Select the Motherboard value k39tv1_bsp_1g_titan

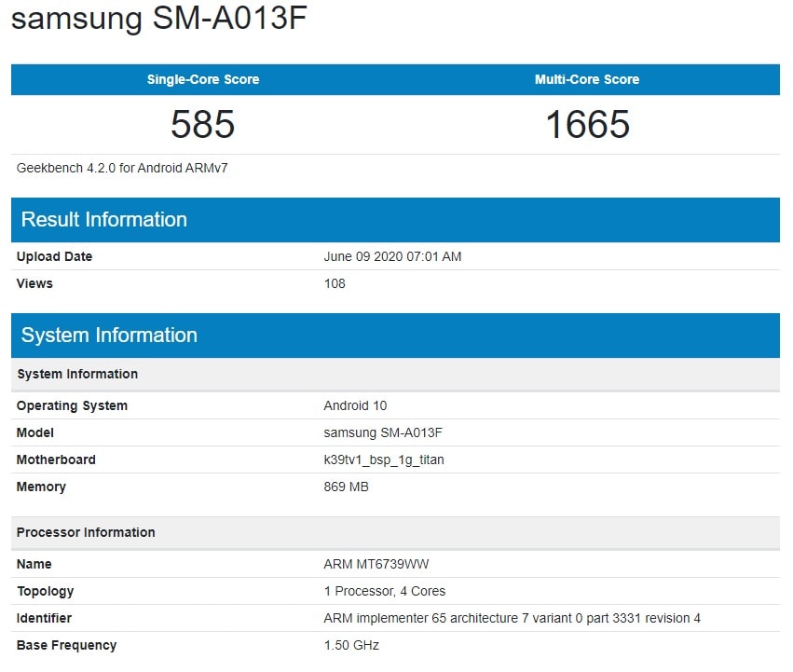(x=384, y=459)
